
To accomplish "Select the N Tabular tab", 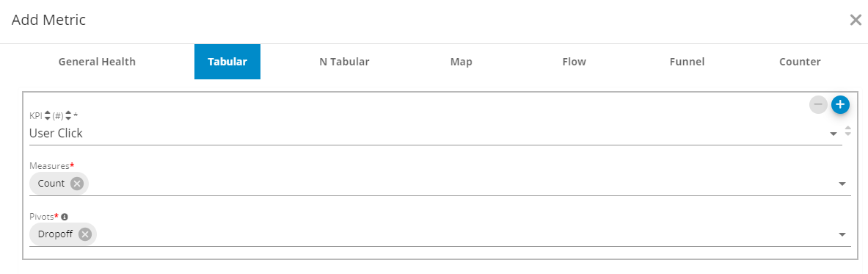I will tap(344, 62).
